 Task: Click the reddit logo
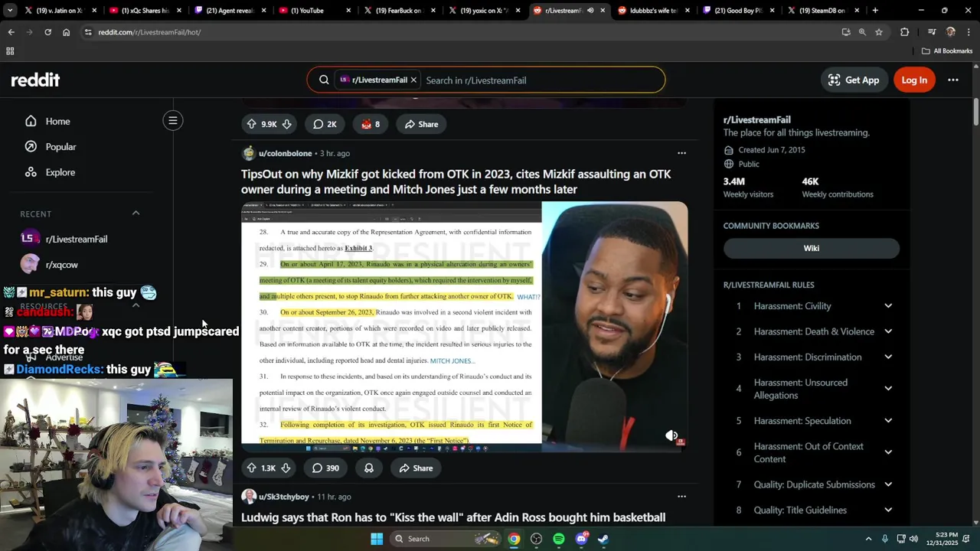point(35,80)
